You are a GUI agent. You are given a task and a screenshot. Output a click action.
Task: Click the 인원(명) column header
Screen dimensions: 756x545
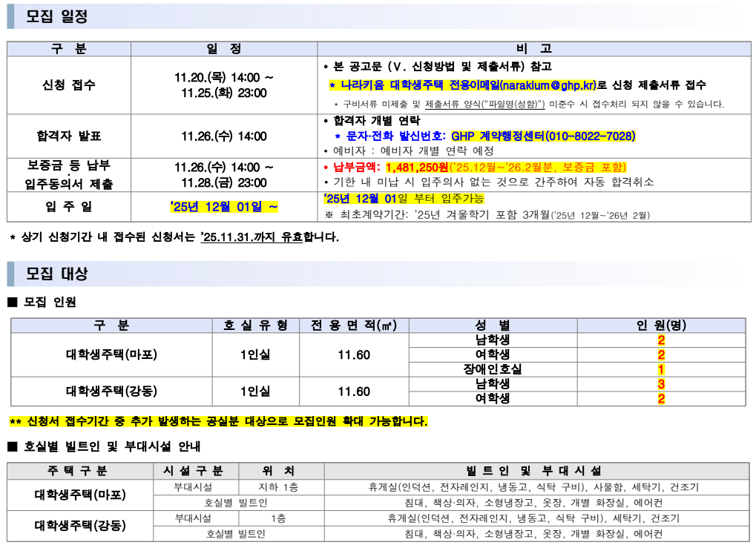(x=661, y=326)
